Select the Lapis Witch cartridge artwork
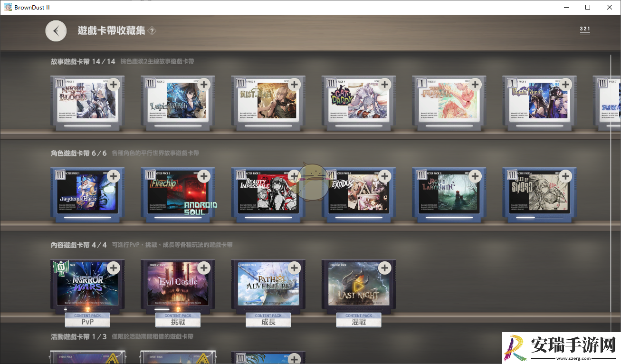Image resolution: width=621 pixels, height=364 pixels. (x=178, y=101)
